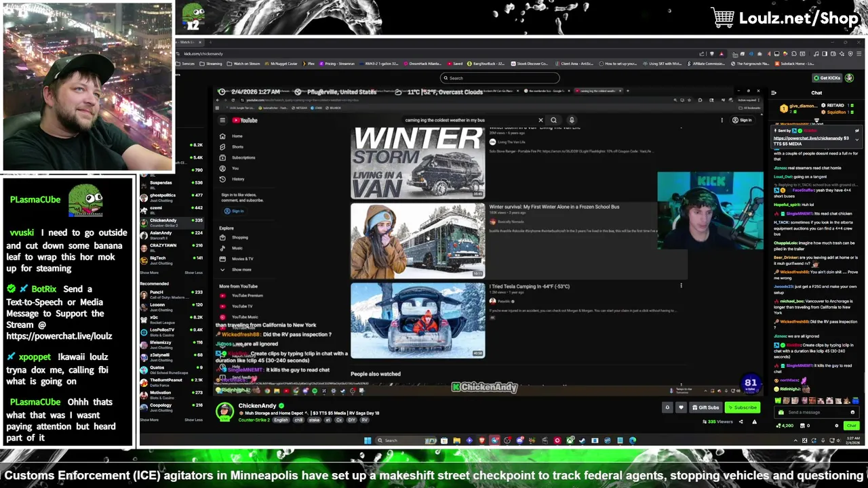Click the YouTube logo
This screenshot has width=868, height=488.
245,121
